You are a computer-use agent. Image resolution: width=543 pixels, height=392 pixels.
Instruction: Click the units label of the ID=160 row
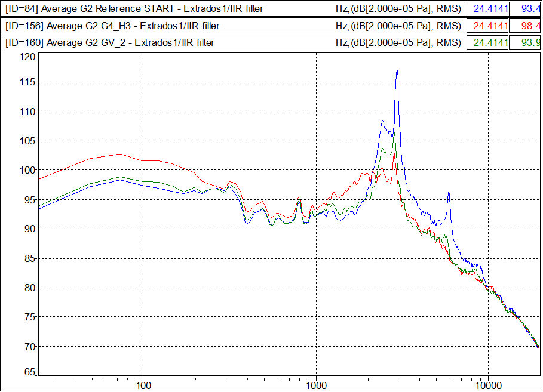pyautogui.click(x=398, y=42)
